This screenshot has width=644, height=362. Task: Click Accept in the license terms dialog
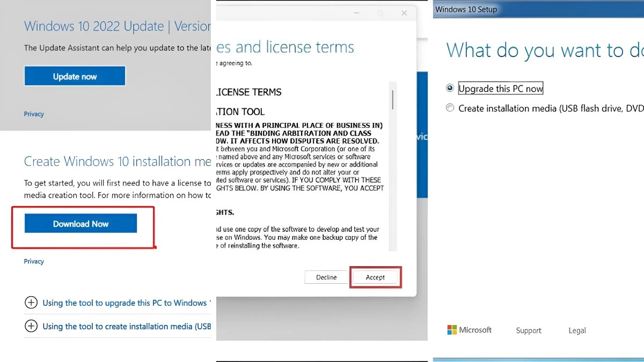375,277
